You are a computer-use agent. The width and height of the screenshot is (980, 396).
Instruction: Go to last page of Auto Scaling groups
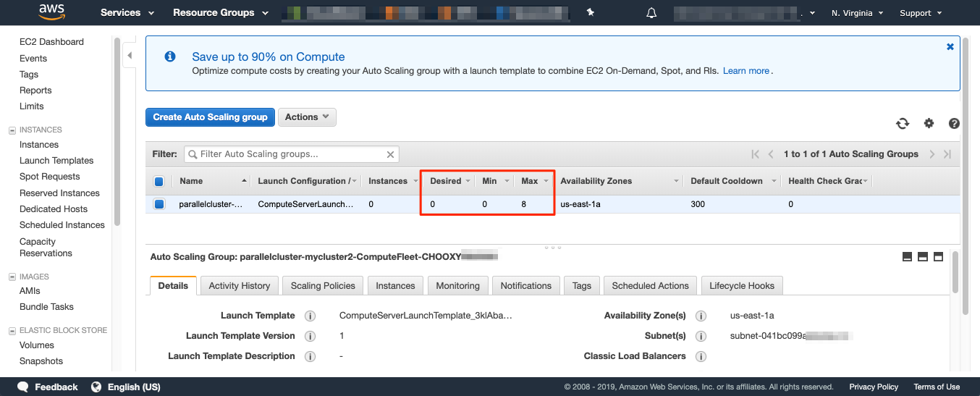click(947, 154)
